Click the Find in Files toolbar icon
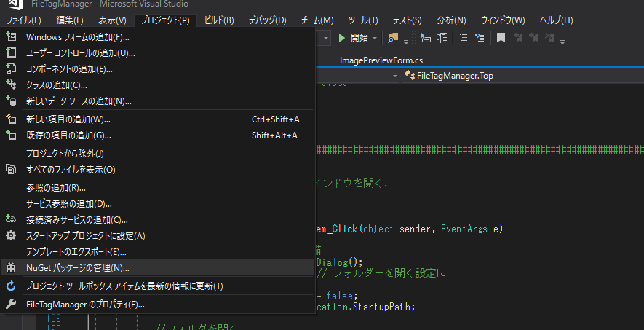 tap(393, 38)
